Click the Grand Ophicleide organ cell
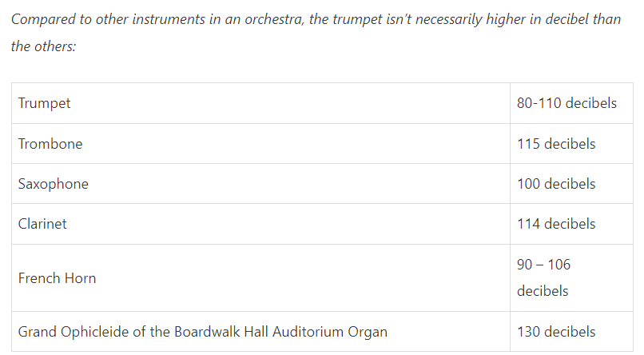Screen dimensions: 644x355 [x=260, y=332]
